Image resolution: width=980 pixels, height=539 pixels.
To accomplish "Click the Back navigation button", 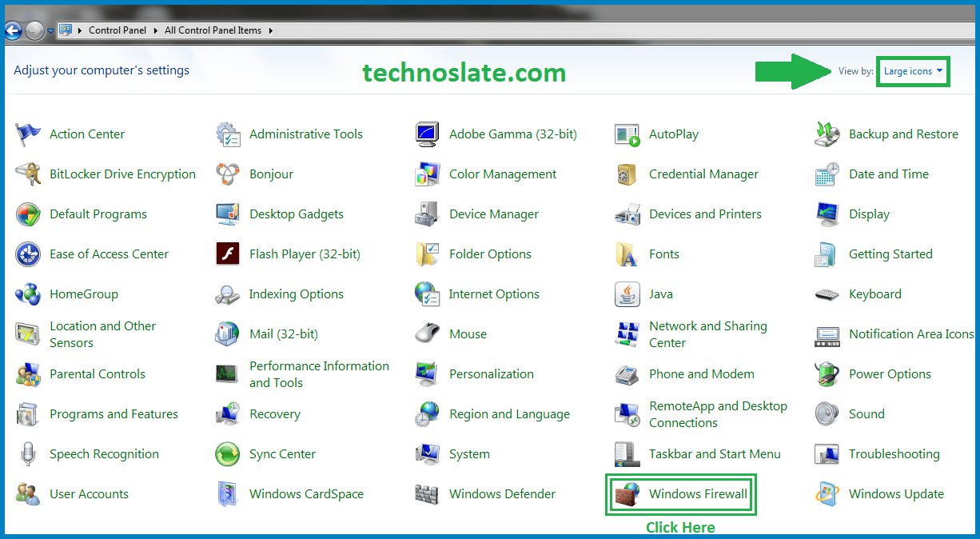I will pos(13,30).
